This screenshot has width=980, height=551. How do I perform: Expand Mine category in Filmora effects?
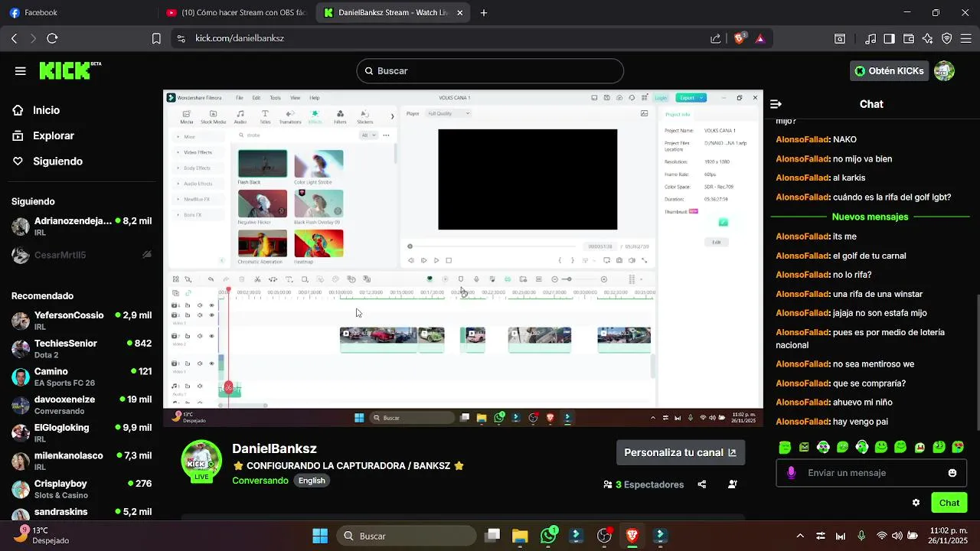[x=199, y=137]
